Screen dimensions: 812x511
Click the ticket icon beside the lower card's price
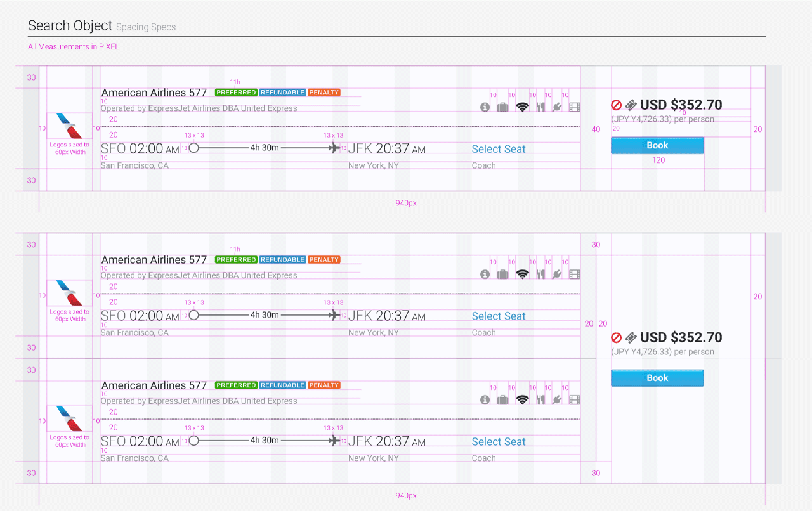[631, 338]
